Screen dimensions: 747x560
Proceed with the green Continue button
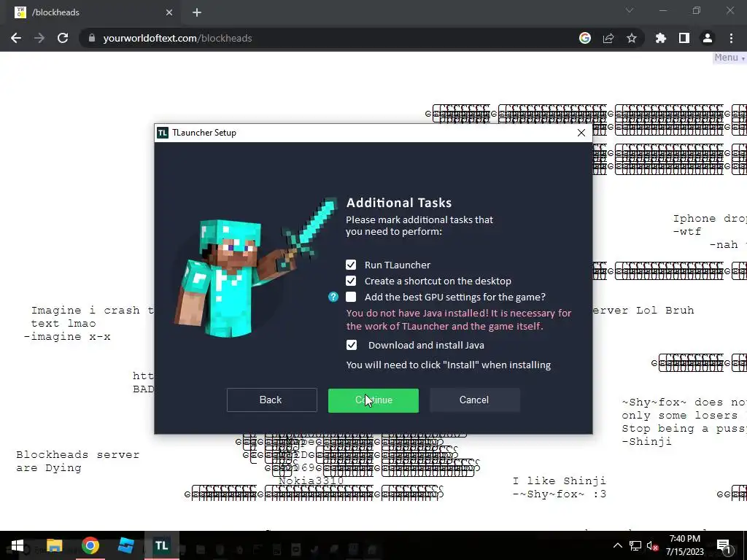point(373,400)
